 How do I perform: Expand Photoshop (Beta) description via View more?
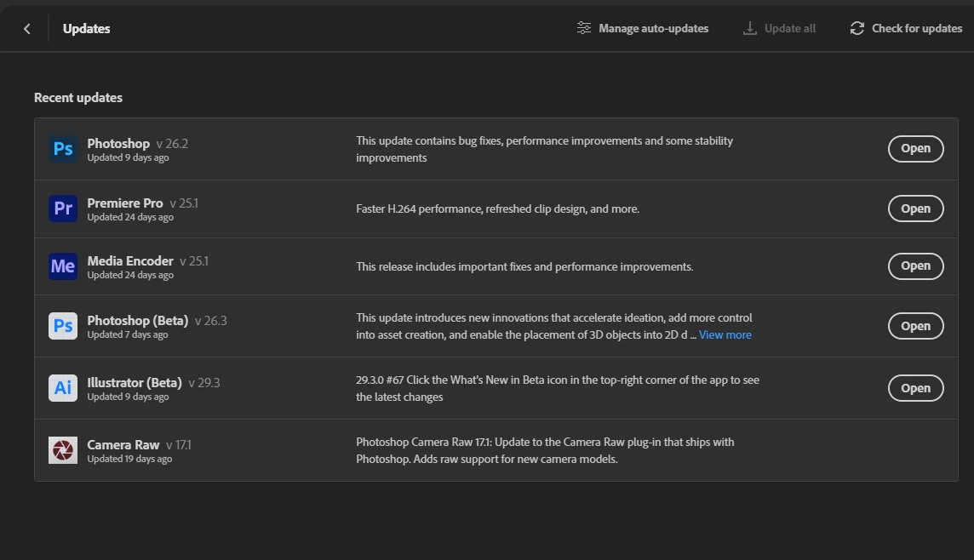pos(725,334)
